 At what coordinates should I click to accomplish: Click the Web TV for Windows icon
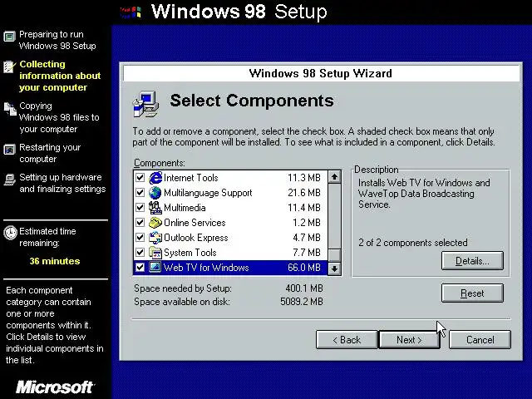(155, 267)
